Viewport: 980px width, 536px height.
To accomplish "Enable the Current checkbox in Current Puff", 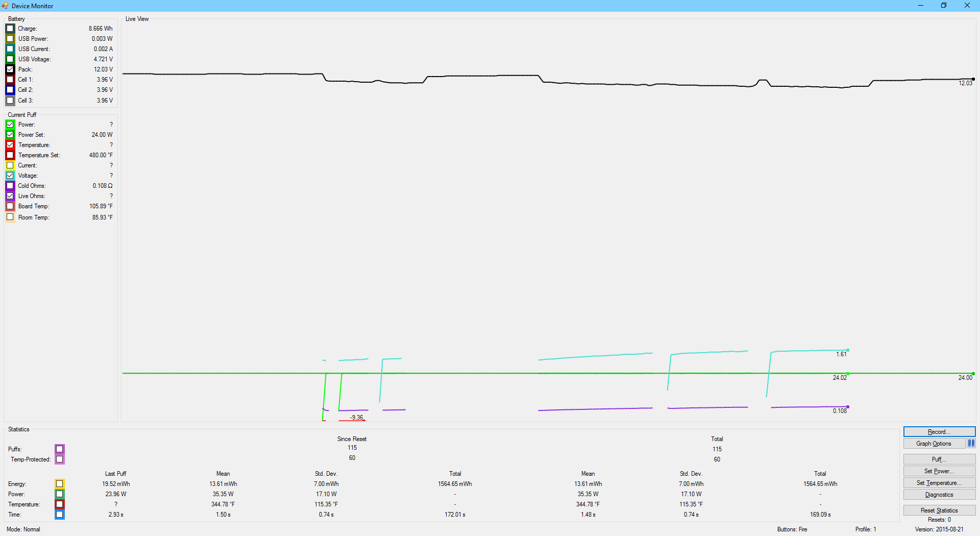I will (x=10, y=165).
